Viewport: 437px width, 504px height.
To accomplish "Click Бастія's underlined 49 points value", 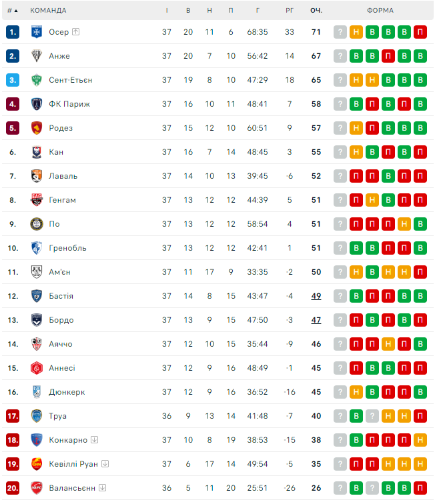I will [316, 296].
